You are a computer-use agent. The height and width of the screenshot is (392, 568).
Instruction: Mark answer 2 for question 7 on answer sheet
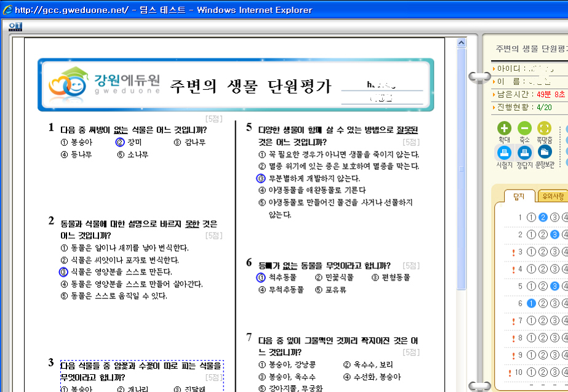pos(543,321)
